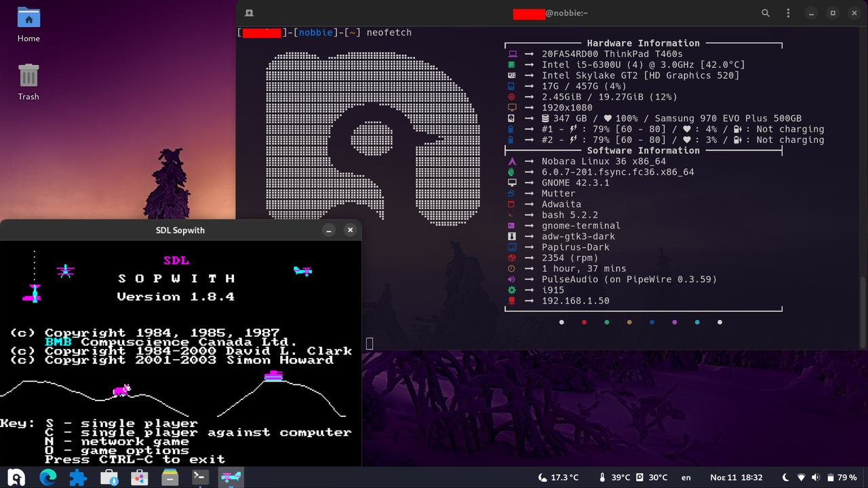Click the purple color dot in neofetch output
This screenshot has width=868, height=488.
pyautogui.click(x=675, y=323)
